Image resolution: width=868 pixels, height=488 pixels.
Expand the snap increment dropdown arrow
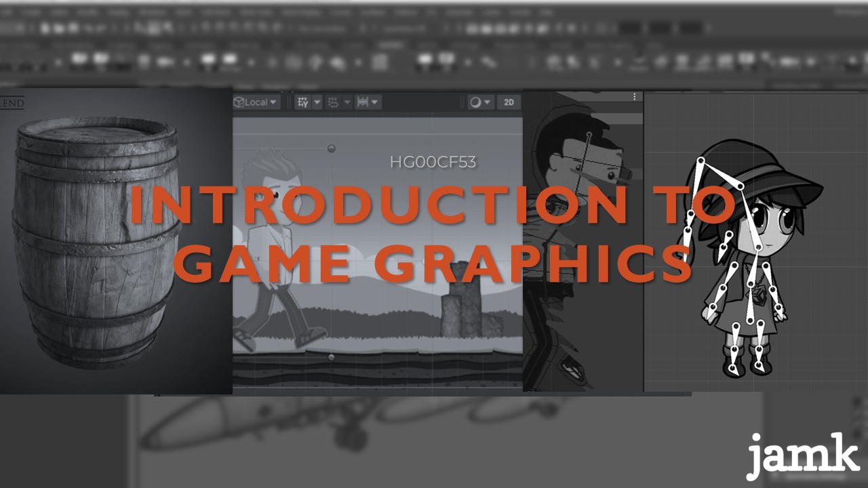[x=375, y=102]
